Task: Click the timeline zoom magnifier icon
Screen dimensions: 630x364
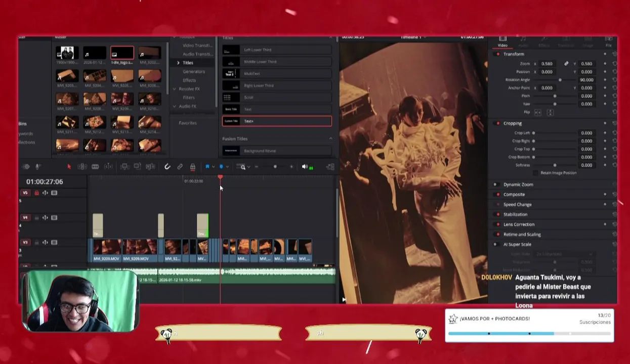Action: 243,167
